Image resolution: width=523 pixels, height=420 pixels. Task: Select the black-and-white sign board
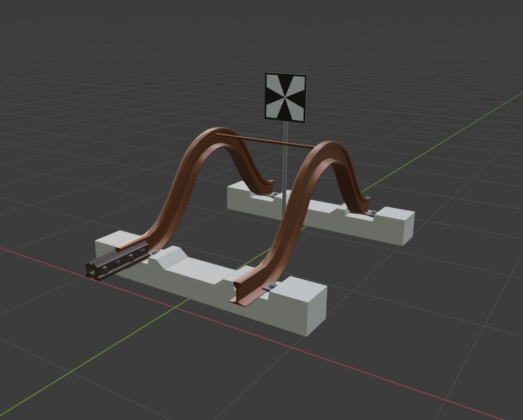(x=286, y=97)
